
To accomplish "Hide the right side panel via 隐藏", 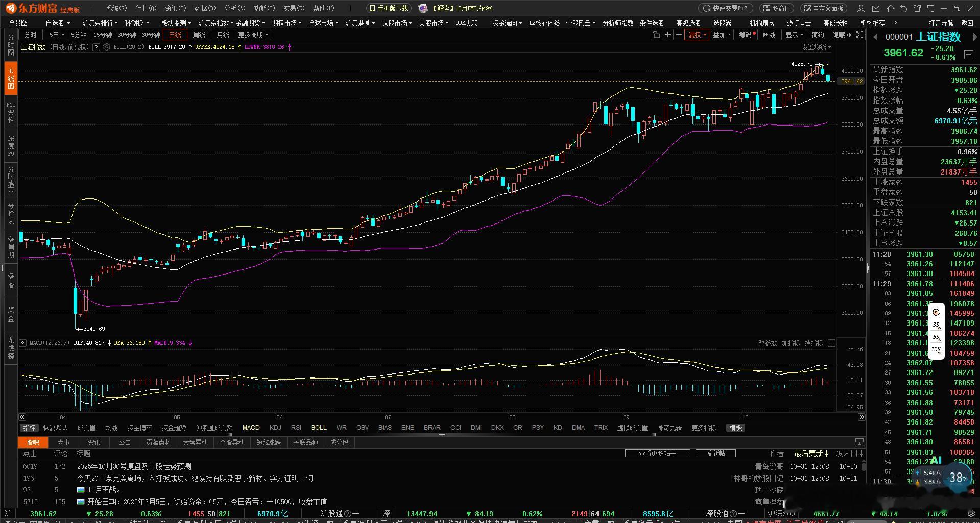I will pos(842,35).
